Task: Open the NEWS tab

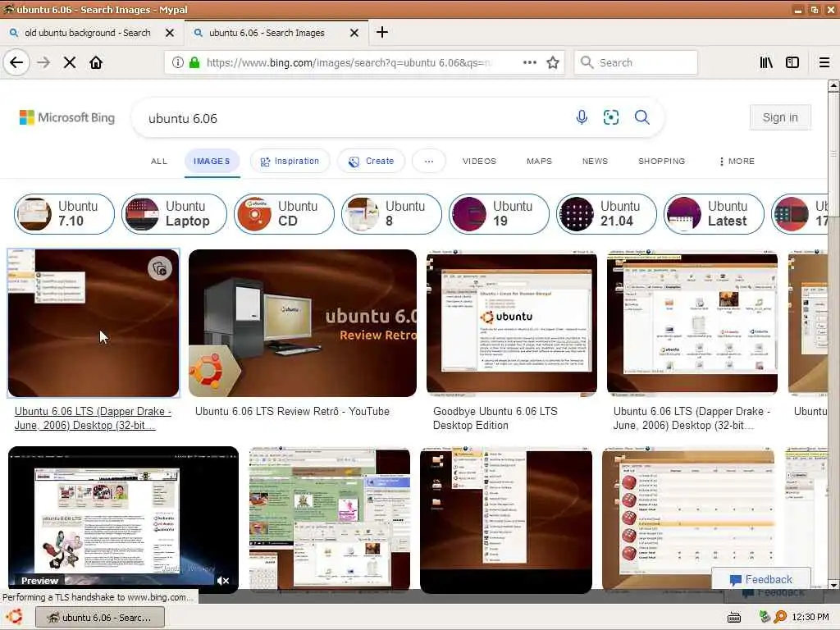Action: [596, 162]
